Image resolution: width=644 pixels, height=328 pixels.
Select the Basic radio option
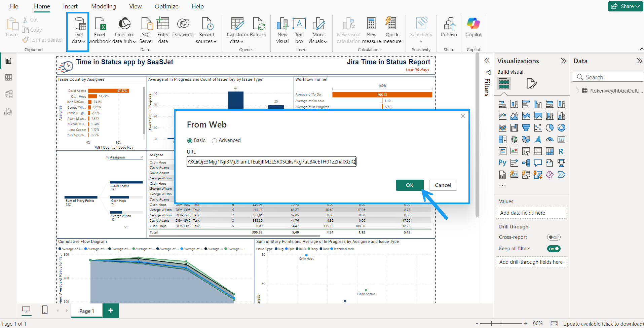[x=190, y=141]
